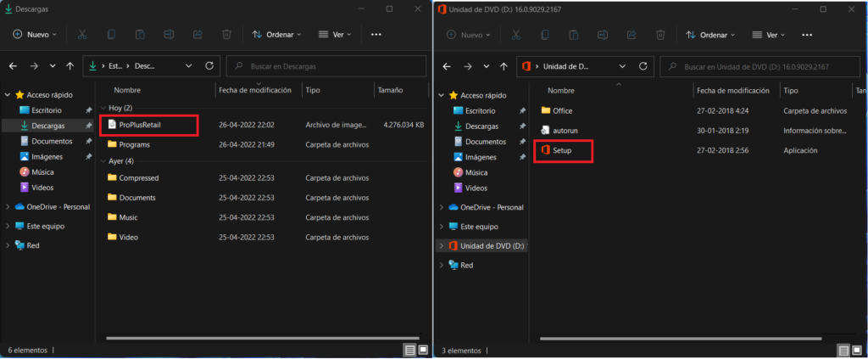This screenshot has width=868, height=359.
Task: Click the refresh icon in DVD drive window
Action: [643, 66]
